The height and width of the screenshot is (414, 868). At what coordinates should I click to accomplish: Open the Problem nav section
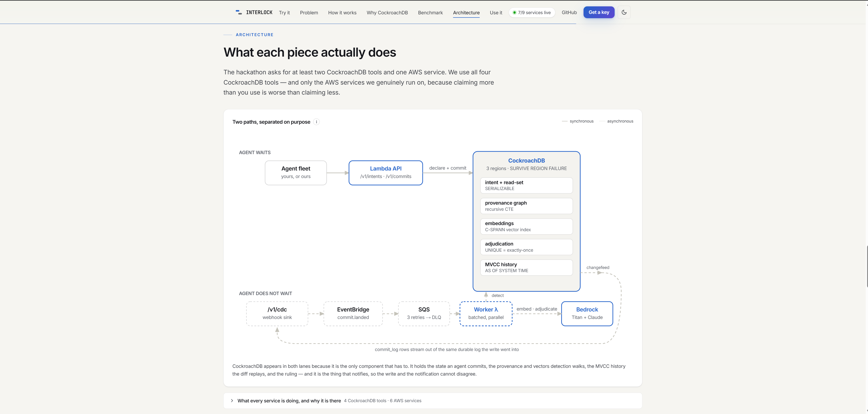[309, 13]
